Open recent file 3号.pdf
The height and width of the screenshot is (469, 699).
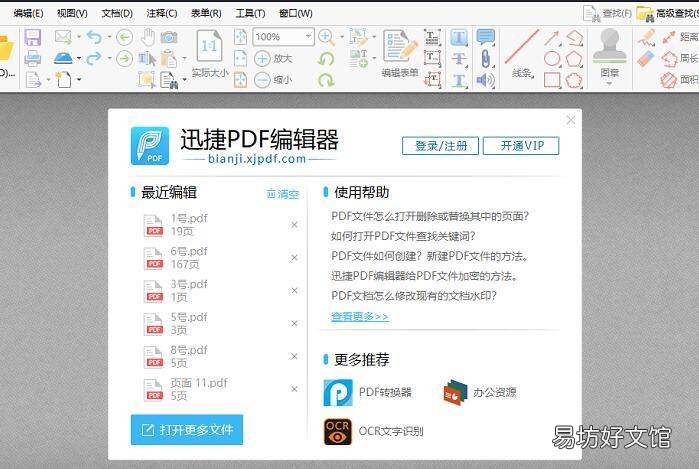[x=189, y=290]
